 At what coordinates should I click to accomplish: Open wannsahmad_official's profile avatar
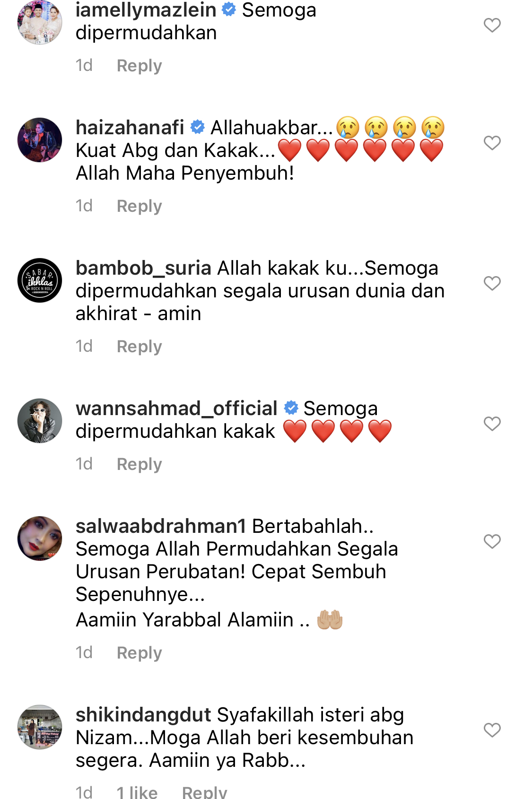40,421
